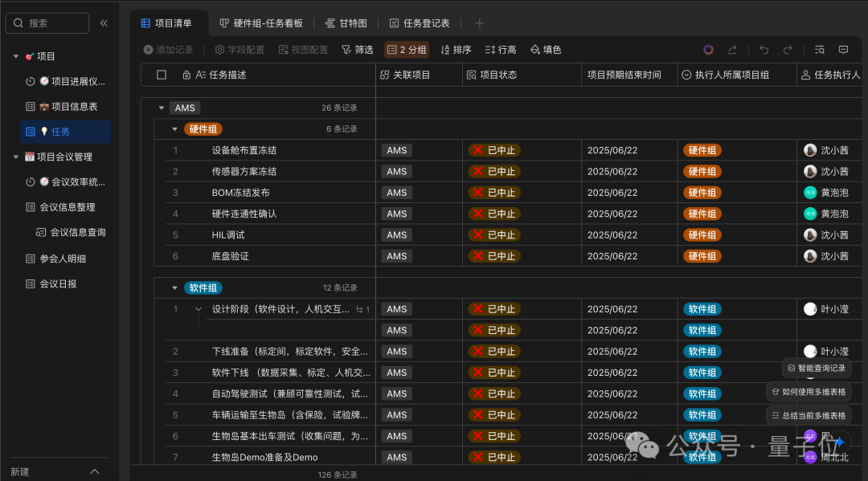This screenshot has height=481, width=868.
Task: Click 总结当前多维表格 button
Action: (x=809, y=416)
